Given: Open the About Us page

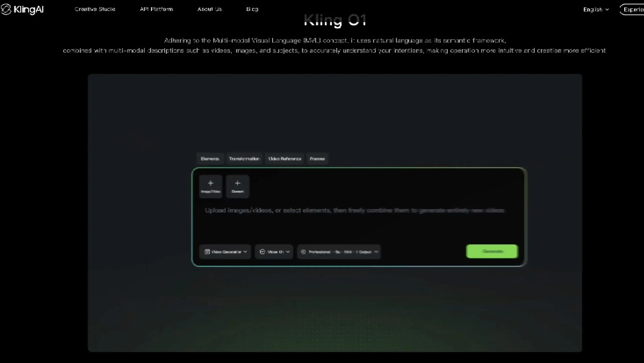Looking at the screenshot, I should click(x=210, y=9).
